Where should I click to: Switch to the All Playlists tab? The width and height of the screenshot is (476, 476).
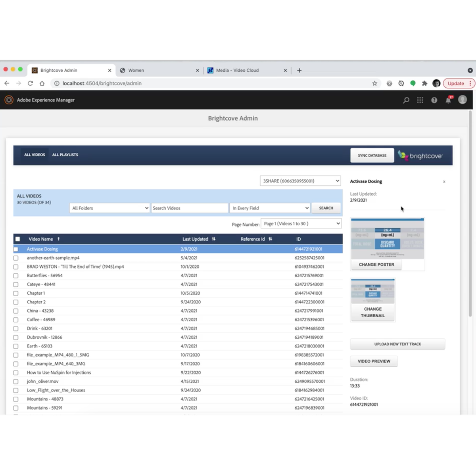(x=65, y=155)
